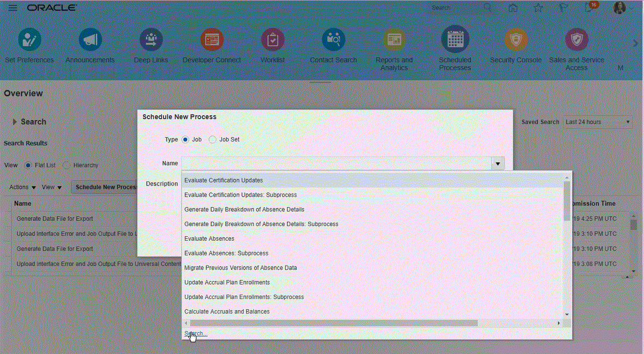The image size is (644, 354).
Task: Select the Job type radio button
Action: [x=185, y=139]
